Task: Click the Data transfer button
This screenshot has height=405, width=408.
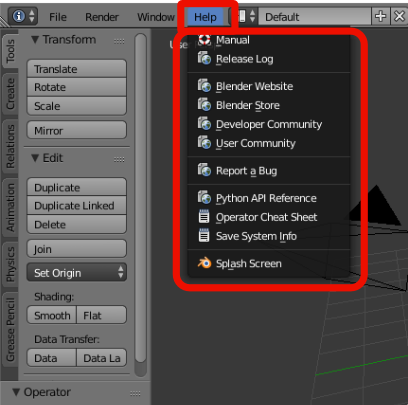Action: click(x=52, y=358)
